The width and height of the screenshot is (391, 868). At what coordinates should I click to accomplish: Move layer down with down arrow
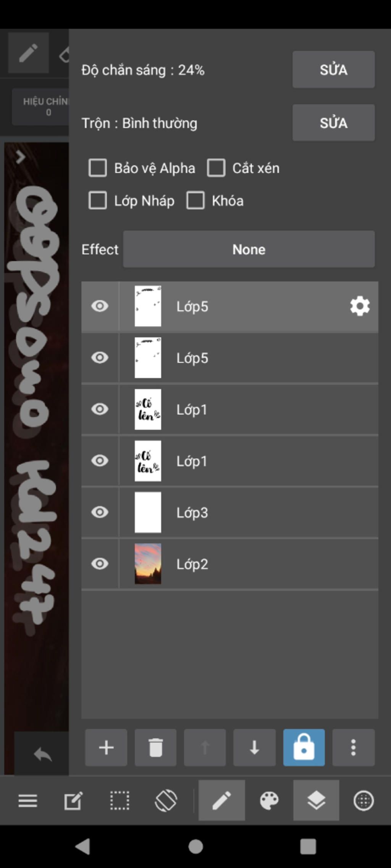point(254,747)
